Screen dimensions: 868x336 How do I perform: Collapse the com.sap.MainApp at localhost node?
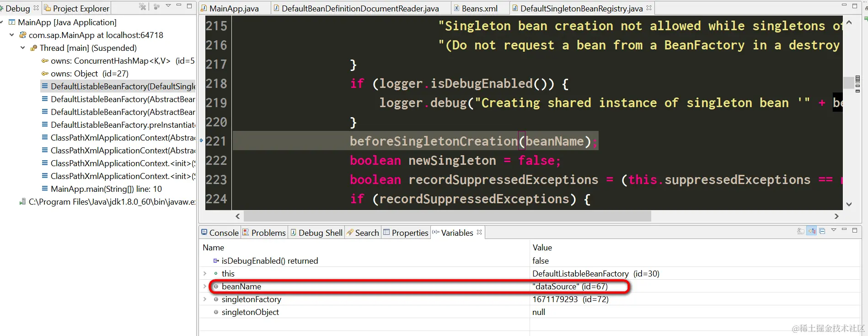[x=12, y=35]
